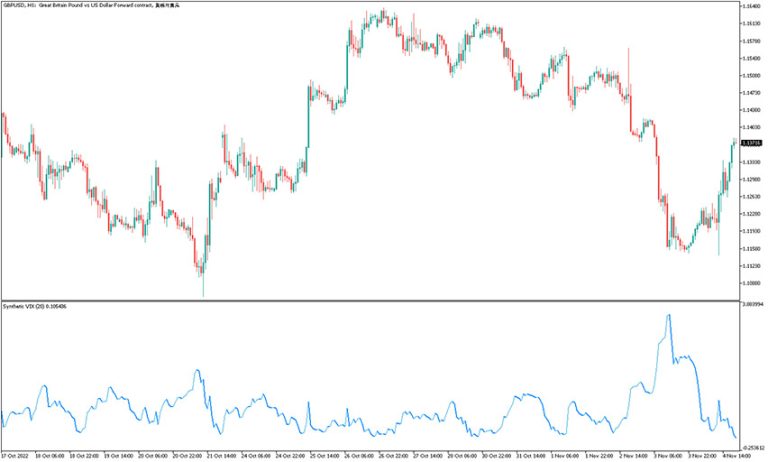This screenshot has height=462, width=768.
Task: Click the 17 Oct 2022 date label
Action: [x=15, y=456]
